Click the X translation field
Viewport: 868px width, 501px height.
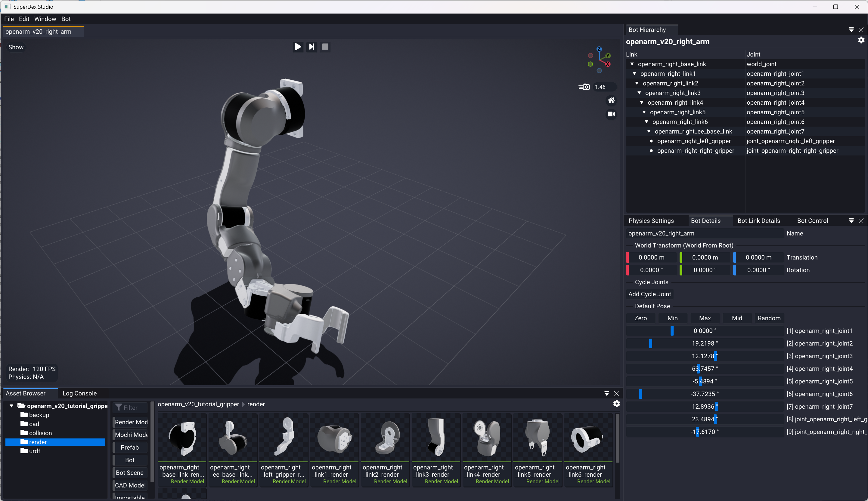[x=651, y=257]
